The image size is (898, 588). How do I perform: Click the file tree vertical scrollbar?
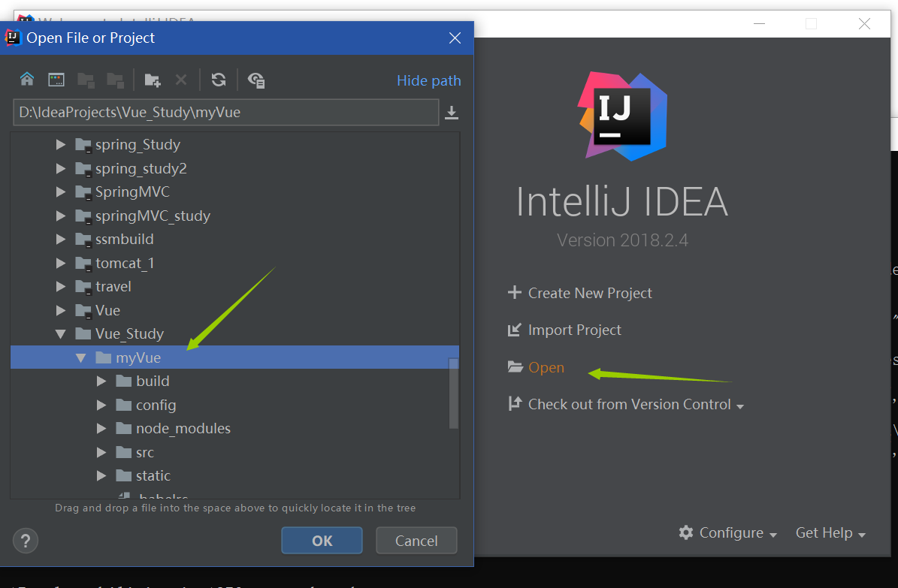(454, 393)
